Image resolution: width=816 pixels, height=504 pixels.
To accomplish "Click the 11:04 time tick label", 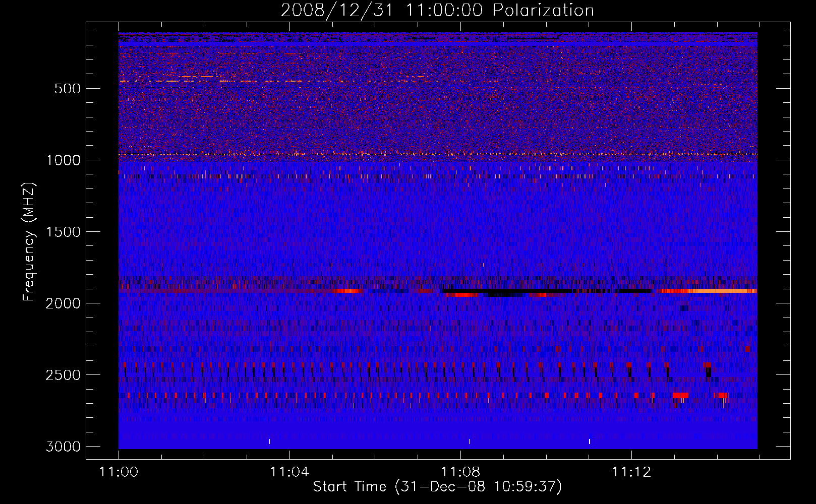I will [x=289, y=472].
